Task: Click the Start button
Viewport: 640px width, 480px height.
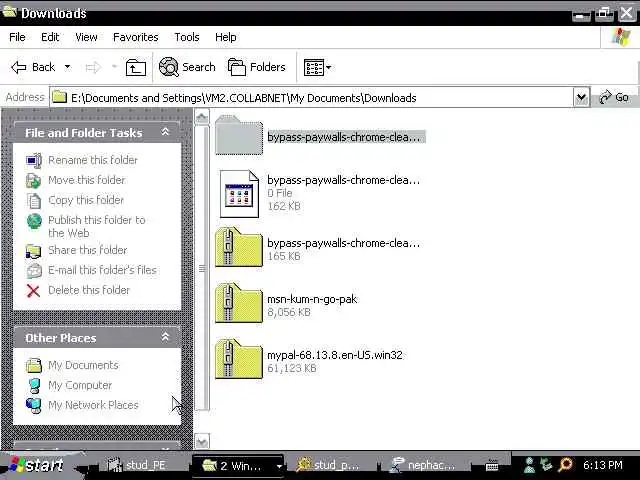Action: (x=39, y=465)
